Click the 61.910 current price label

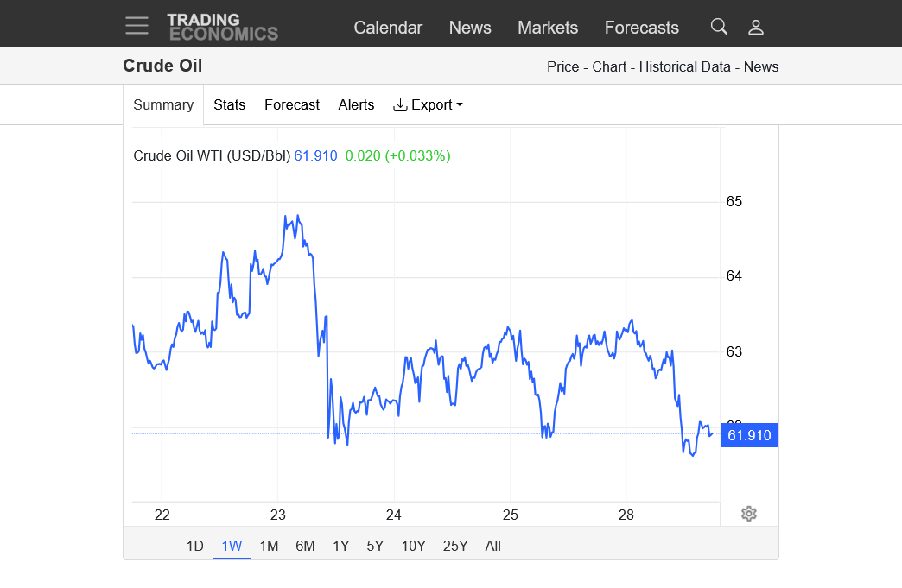749,435
